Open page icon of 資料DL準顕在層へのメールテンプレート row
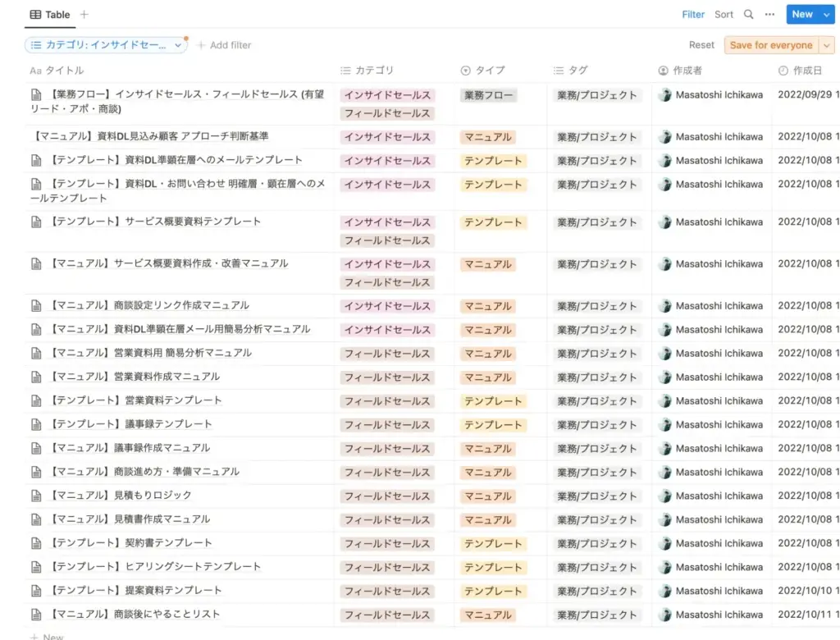The width and height of the screenshot is (840, 640). tap(36, 160)
